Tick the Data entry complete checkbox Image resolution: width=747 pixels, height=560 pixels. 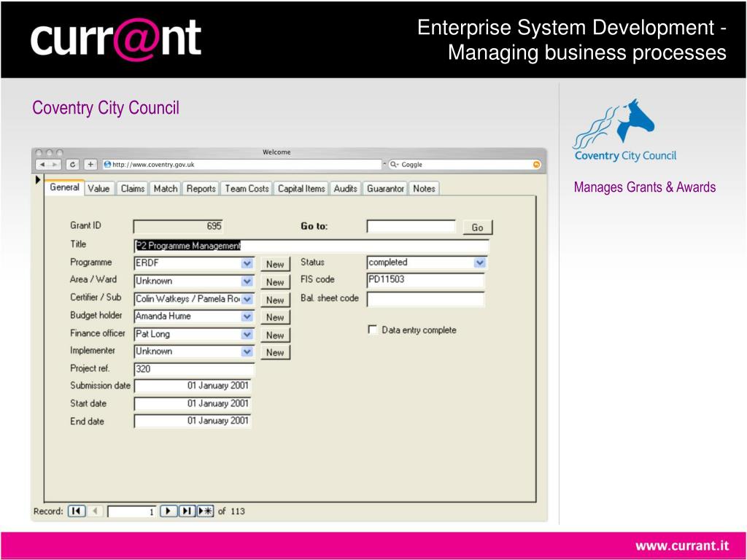[x=373, y=330]
